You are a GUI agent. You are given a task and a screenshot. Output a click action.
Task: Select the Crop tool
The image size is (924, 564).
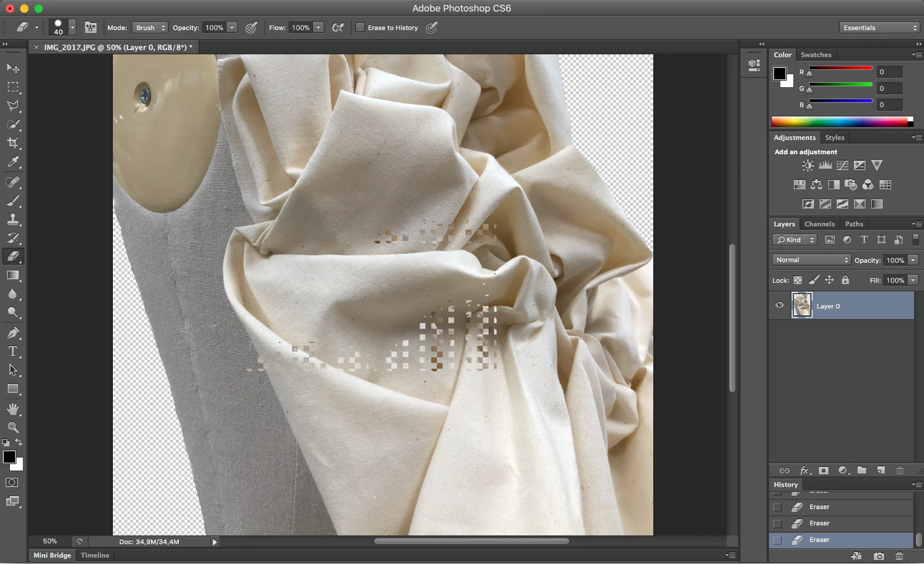13,143
